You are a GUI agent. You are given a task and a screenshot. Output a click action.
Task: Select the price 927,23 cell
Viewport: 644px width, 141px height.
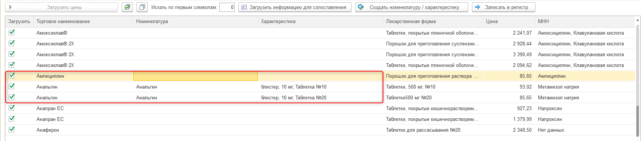tap(509, 109)
